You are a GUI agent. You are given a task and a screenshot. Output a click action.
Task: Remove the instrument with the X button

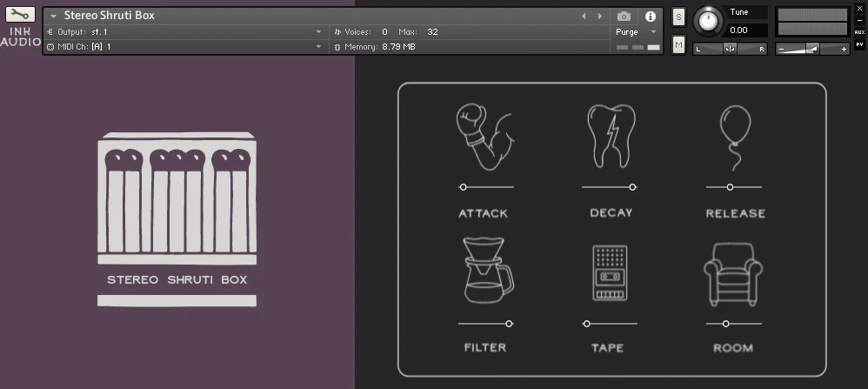tap(859, 9)
